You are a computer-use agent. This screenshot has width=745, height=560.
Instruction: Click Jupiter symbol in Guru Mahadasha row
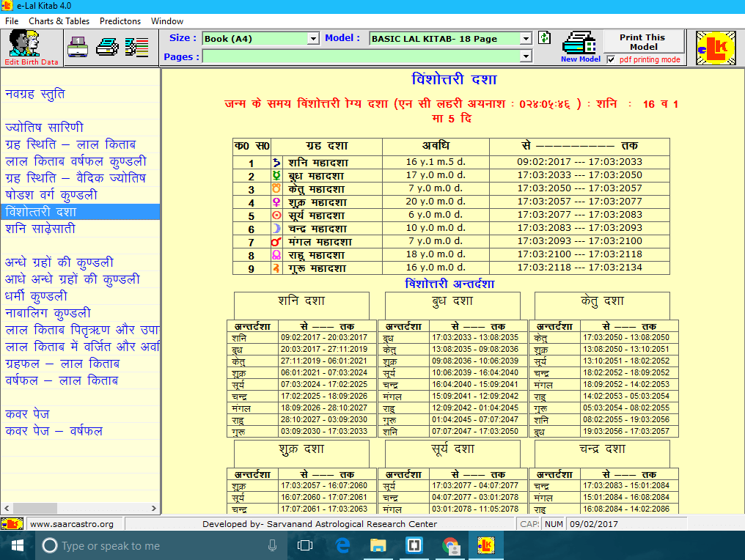pyautogui.click(x=276, y=268)
